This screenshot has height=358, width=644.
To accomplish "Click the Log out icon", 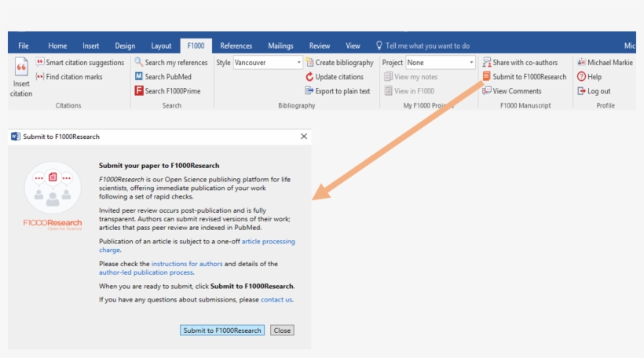I will [x=581, y=91].
